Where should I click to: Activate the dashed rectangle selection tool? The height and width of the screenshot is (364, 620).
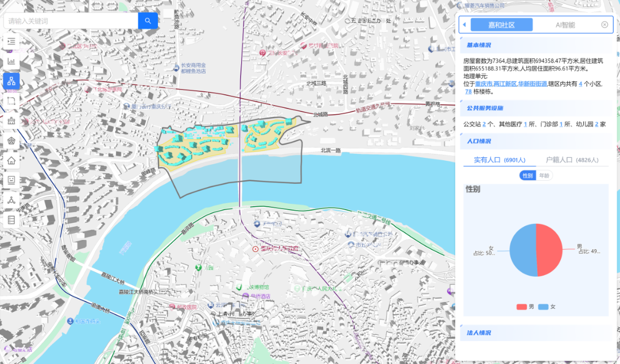tap(11, 101)
